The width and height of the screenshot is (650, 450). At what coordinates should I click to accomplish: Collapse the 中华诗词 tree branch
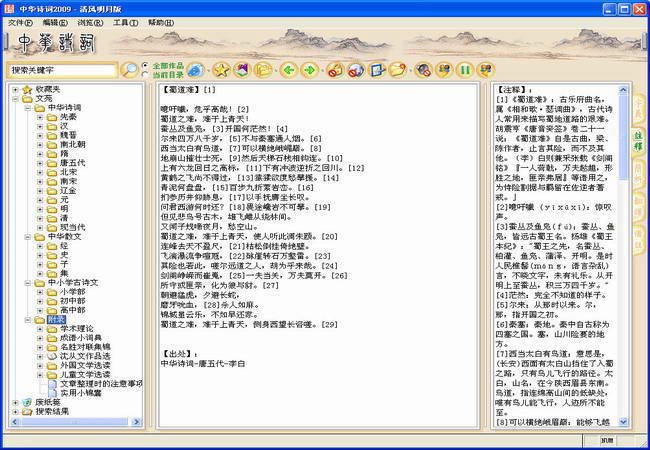(x=27, y=108)
